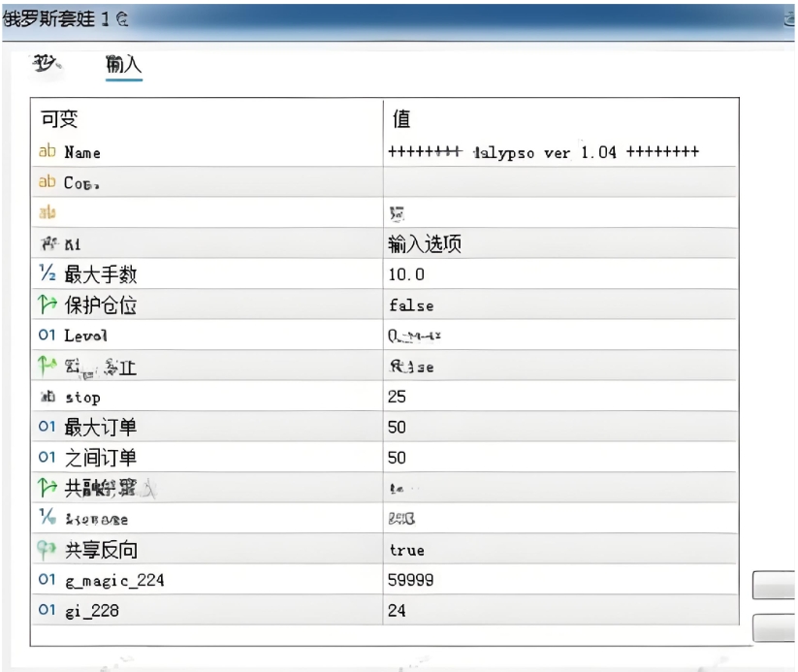Edit the 之间订单 value 50
The image size is (798, 672).
point(397,458)
